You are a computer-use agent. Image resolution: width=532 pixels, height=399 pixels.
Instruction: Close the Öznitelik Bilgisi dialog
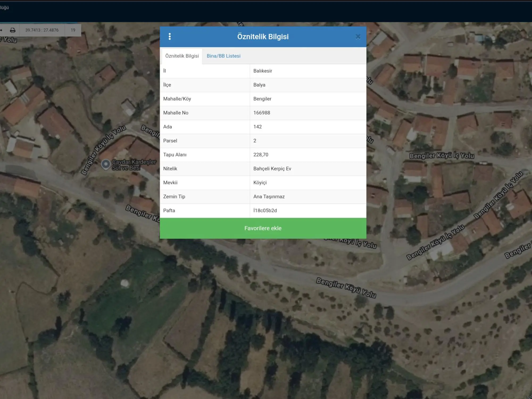tap(358, 37)
